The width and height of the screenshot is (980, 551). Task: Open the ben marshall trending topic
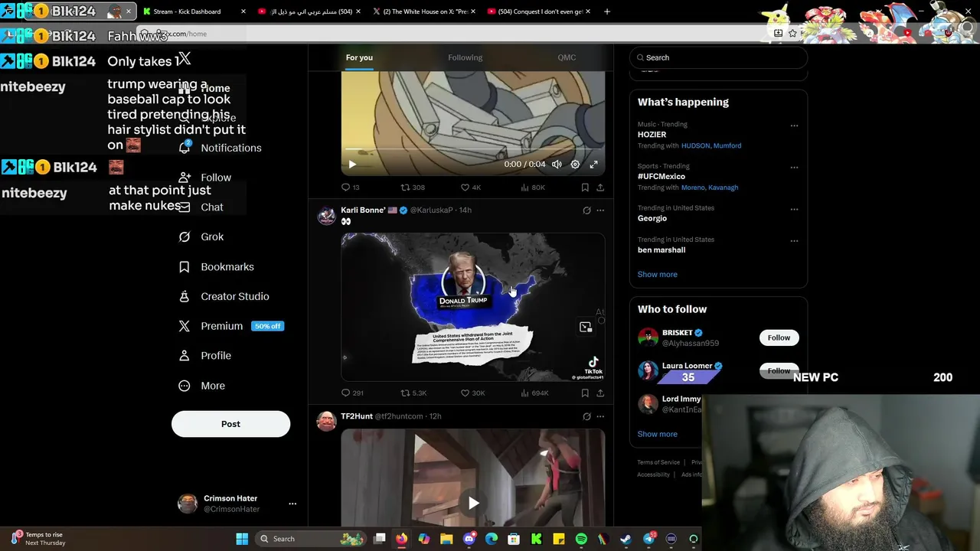pyautogui.click(x=661, y=250)
